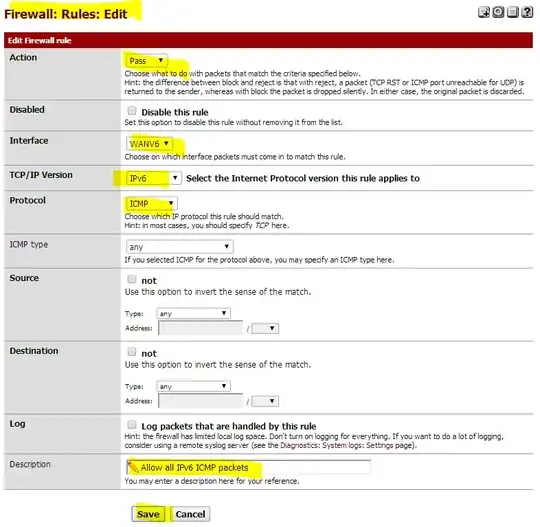Screen dimensions: 540x527
Task: Click pencil icon in Description field
Action: pyautogui.click(x=133, y=467)
